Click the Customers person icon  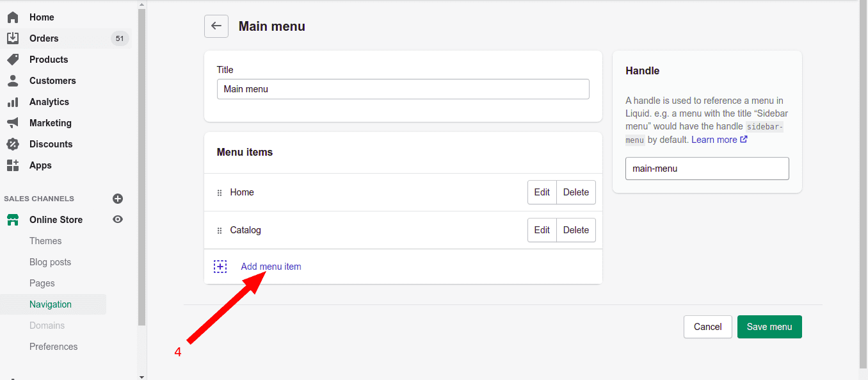13,81
